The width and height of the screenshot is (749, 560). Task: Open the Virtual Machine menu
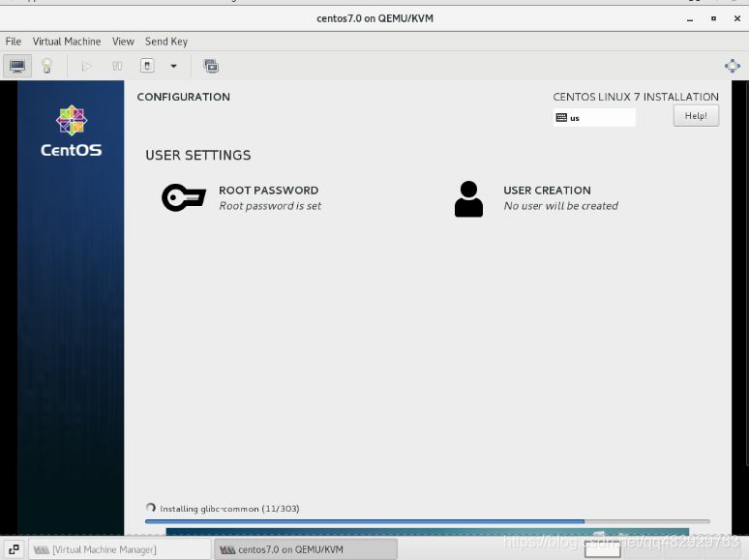point(67,42)
